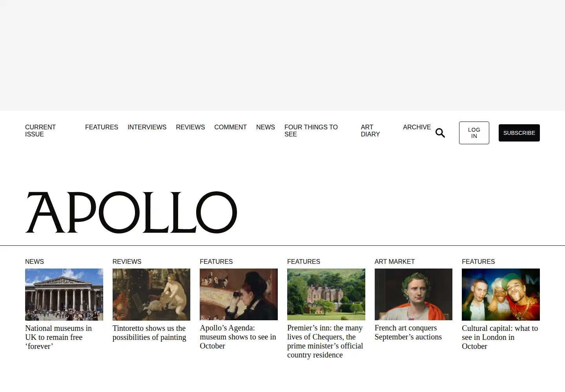This screenshot has width=565, height=392.
Task: Open Four Things to See
Action: [x=311, y=131]
